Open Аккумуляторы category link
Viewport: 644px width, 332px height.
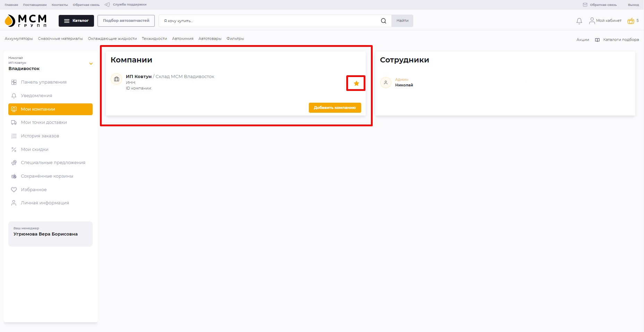click(19, 39)
